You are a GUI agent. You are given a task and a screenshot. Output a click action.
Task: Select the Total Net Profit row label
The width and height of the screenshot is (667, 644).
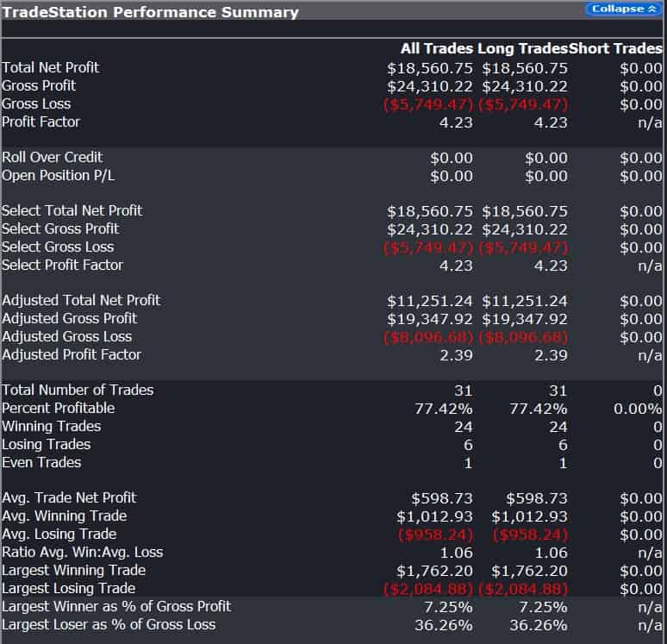[x=50, y=68]
